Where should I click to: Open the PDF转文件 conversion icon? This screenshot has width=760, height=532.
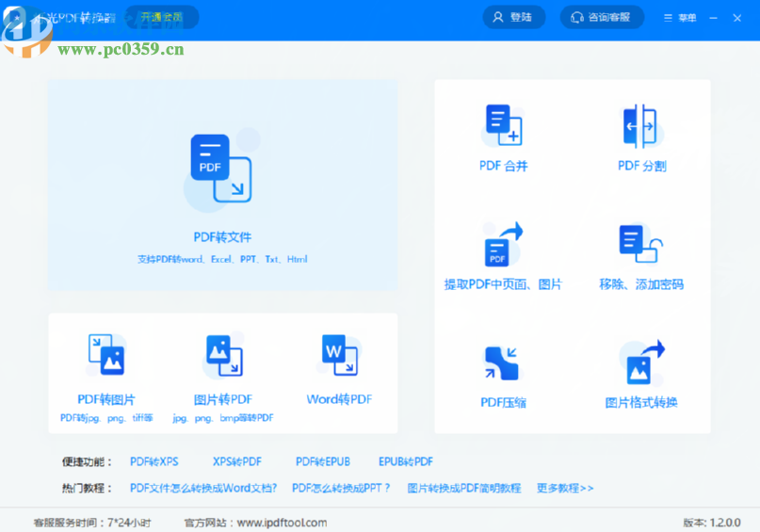221,169
